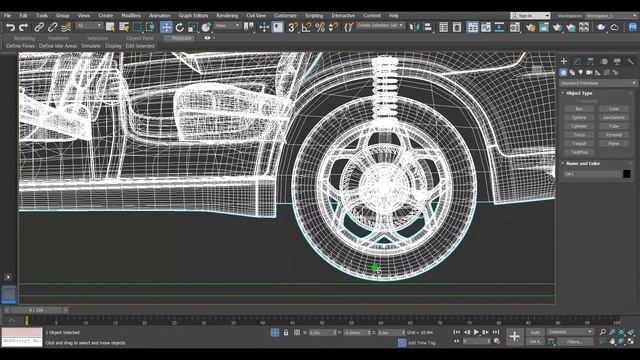Viewport: 640px width, 360px height.
Task: Click the Align tool icon
Action: coord(428,27)
